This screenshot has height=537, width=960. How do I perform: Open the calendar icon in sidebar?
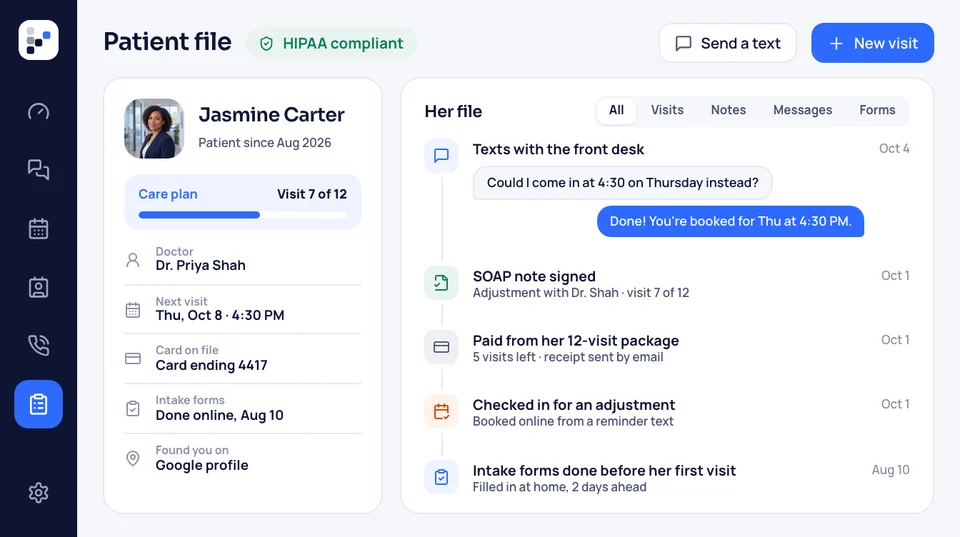(x=38, y=228)
